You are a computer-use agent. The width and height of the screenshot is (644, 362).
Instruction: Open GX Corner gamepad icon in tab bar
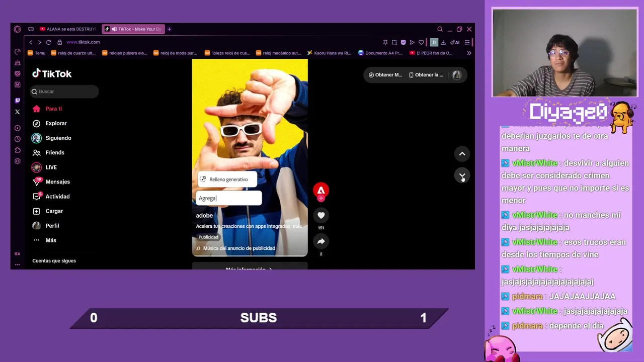[31, 29]
